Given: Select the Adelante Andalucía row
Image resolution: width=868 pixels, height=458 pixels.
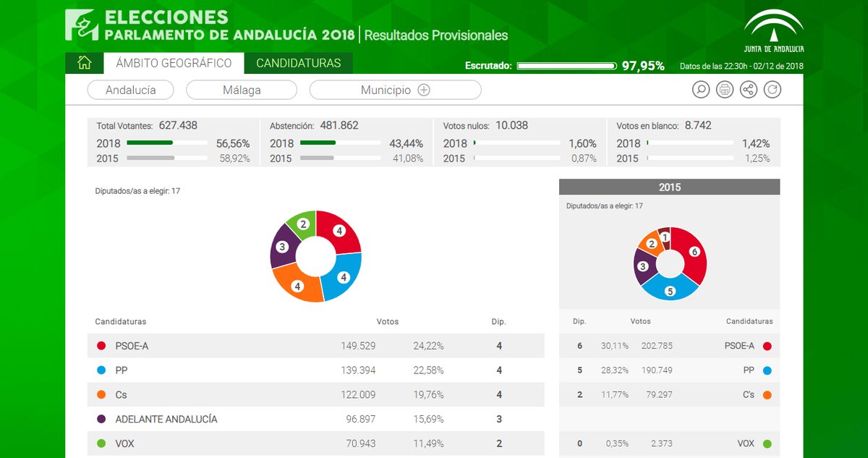Looking at the screenshot, I should [315, 419].
